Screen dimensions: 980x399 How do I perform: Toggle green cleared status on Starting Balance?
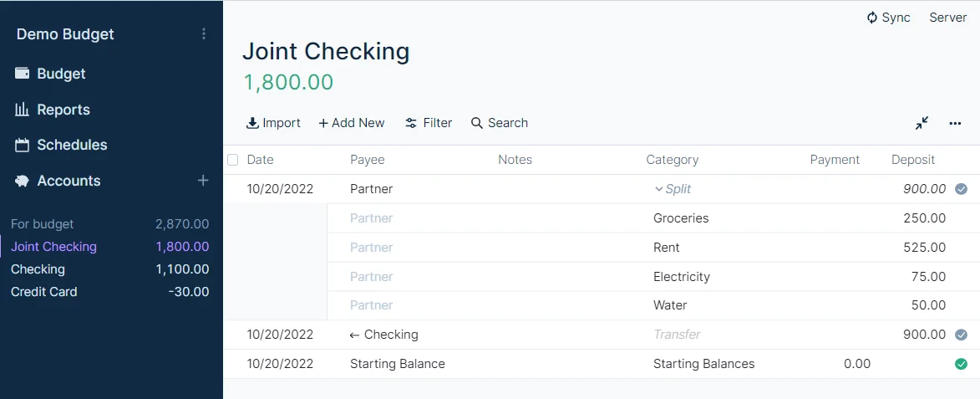click(961, 364)
